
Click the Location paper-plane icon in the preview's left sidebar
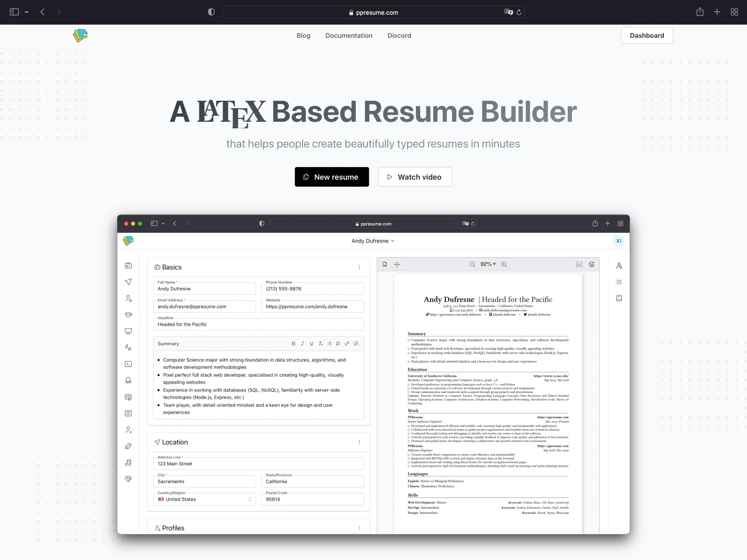coord(128,282)
